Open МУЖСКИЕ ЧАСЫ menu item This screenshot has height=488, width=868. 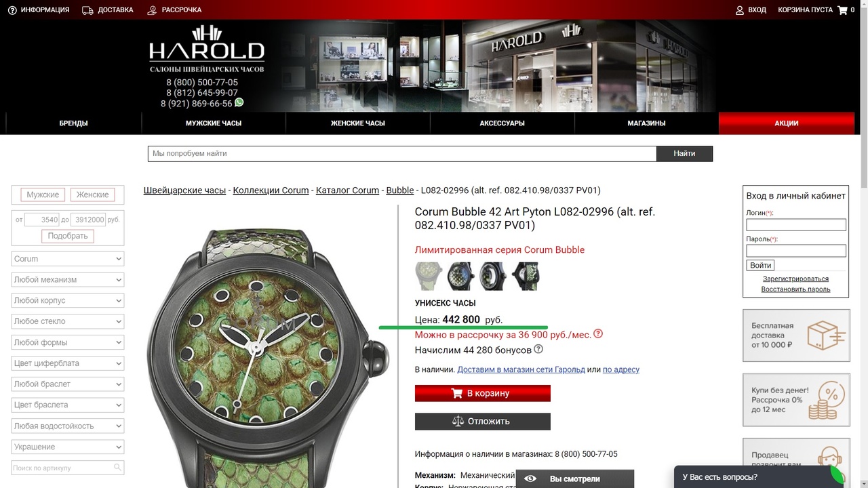[x=214, y=123]
